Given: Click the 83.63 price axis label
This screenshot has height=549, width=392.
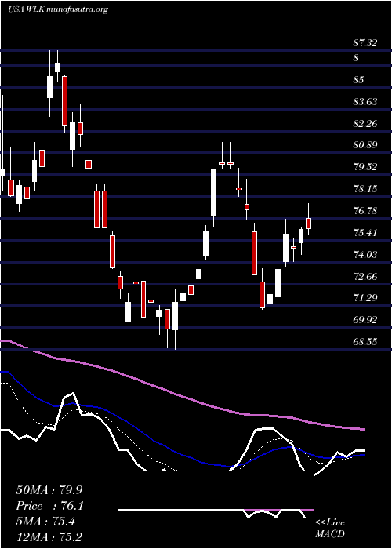Looking at the screenshot, I should pos(365,101).
